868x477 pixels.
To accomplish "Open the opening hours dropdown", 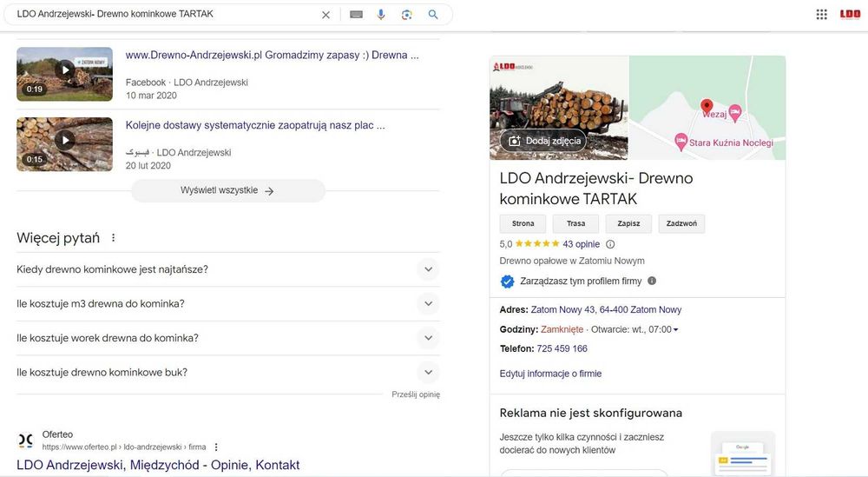I will click(675, 329).
